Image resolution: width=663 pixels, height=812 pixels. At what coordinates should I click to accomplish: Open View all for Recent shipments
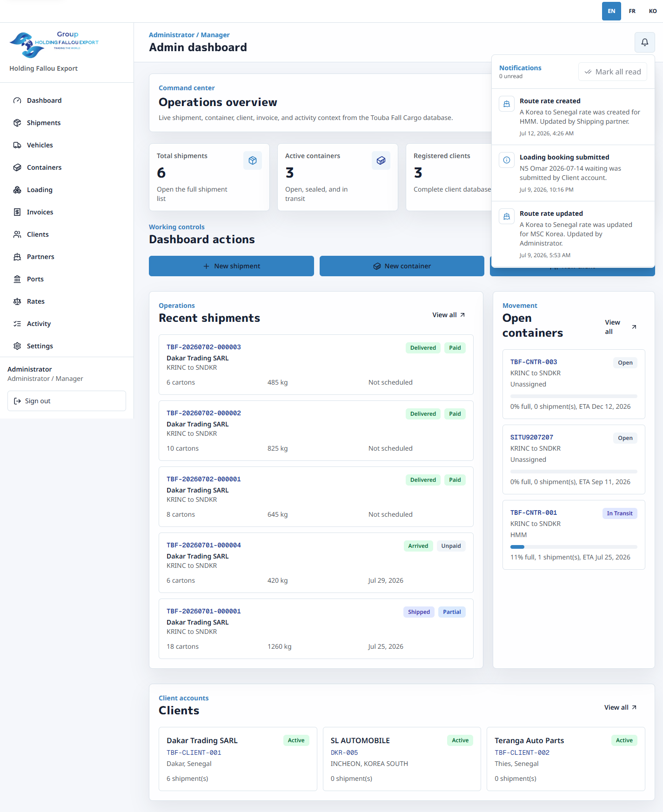pyautogui.click(x=449, y=315)
